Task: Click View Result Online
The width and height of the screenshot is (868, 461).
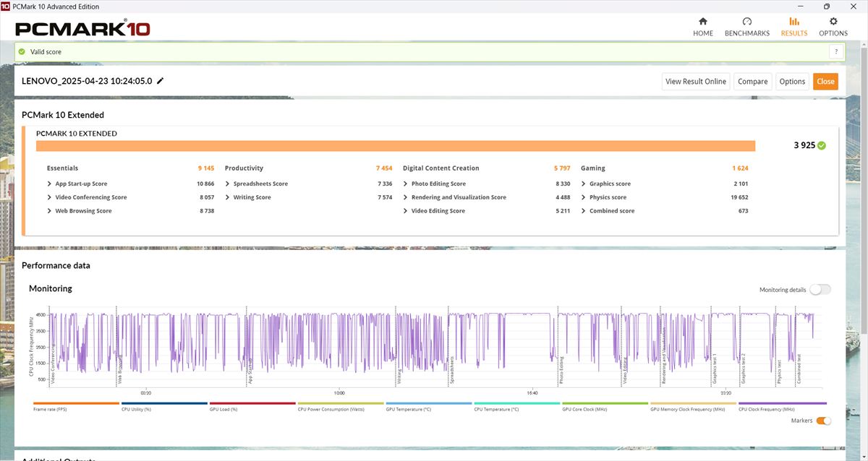Action: (x=696, y=82)
